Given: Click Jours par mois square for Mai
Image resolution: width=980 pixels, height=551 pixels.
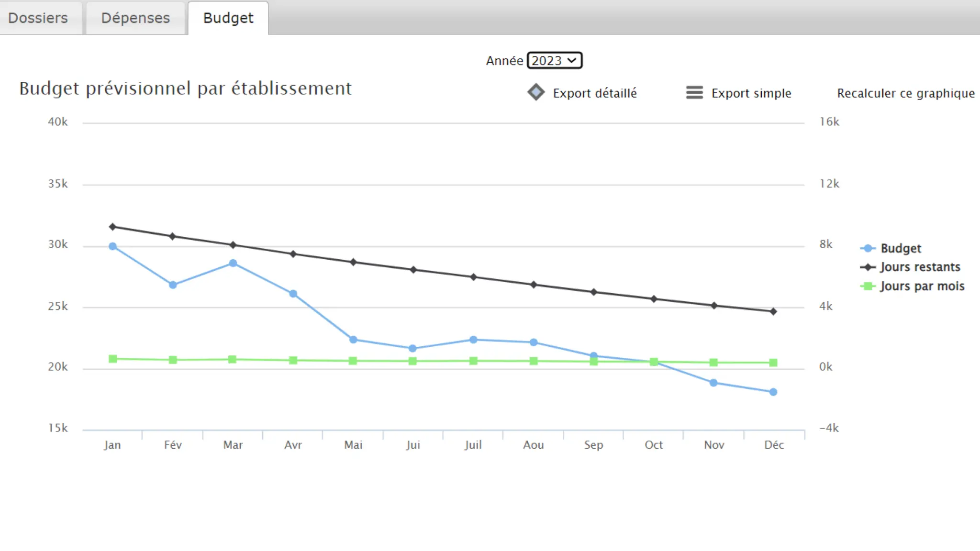Looking at the screenshot, I should pos(353,361).
